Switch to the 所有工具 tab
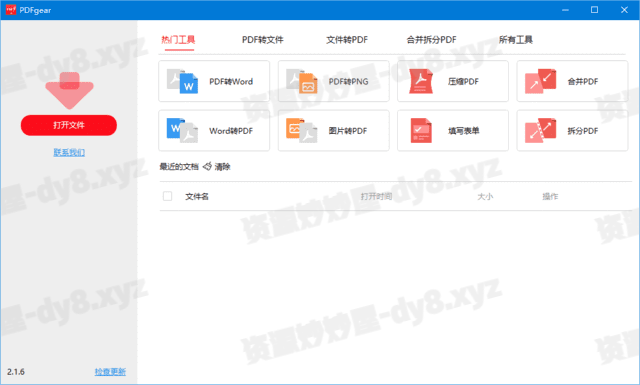Image resolution: width=640 pixels, height=385 pixels. pyautogui.click(x=516, y=40)
